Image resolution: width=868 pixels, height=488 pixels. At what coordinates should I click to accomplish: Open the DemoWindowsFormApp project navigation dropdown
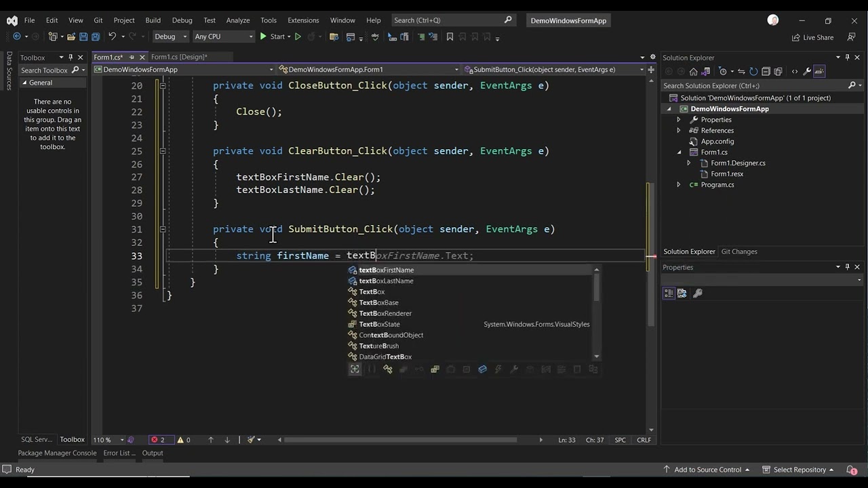point(183,70)
